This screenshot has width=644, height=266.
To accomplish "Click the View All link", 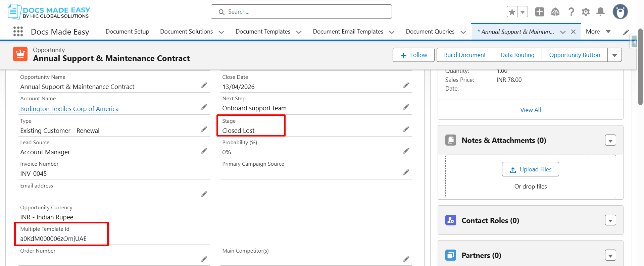I will 531,110.
